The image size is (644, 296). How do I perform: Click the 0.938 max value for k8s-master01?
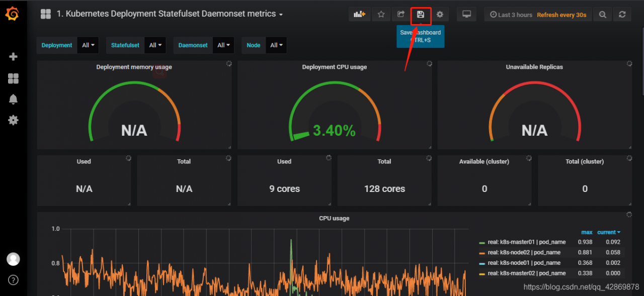pyautogui.click(x=585, y=242)
